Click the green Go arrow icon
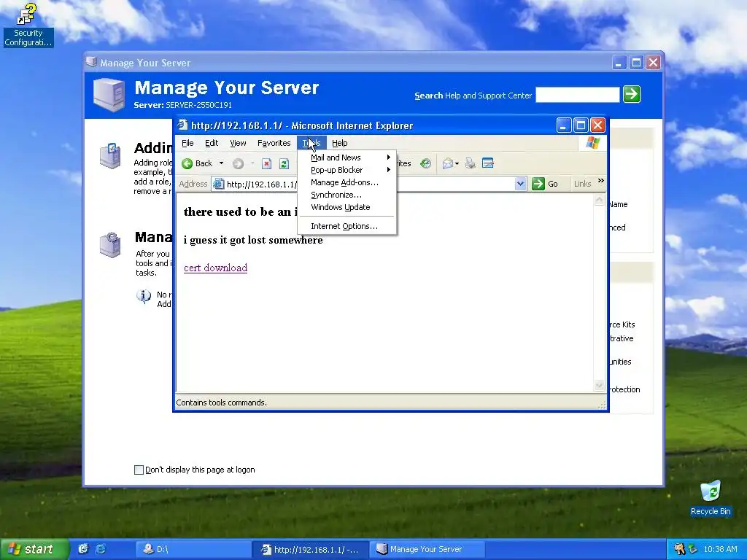This screenshot has width=747, height=560. (538, 184)
